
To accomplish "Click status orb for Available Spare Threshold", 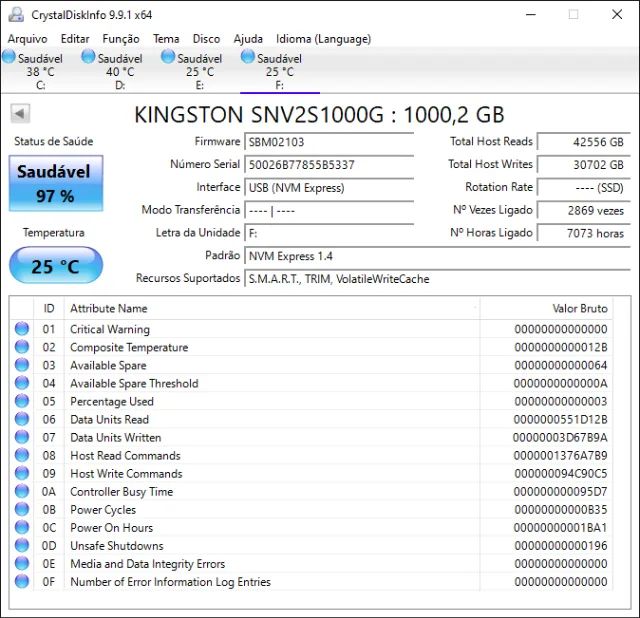I will tap(22, 383).
